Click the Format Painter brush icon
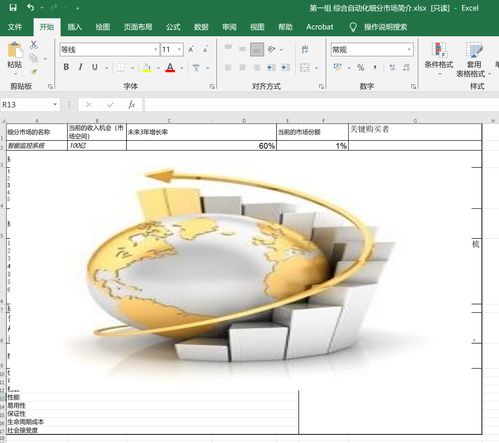This screenshot has height=443, width=499. click(34, 72)
